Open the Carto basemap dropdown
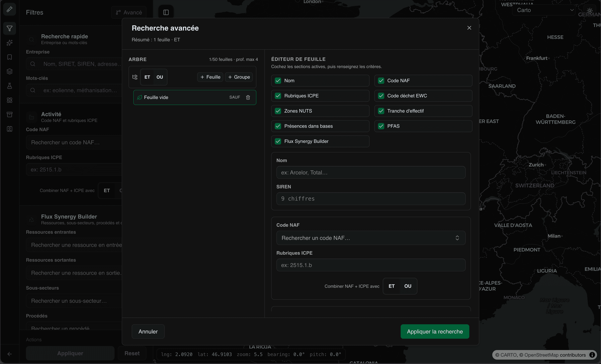This screenshot has width=601, height=364. (544, 10)
